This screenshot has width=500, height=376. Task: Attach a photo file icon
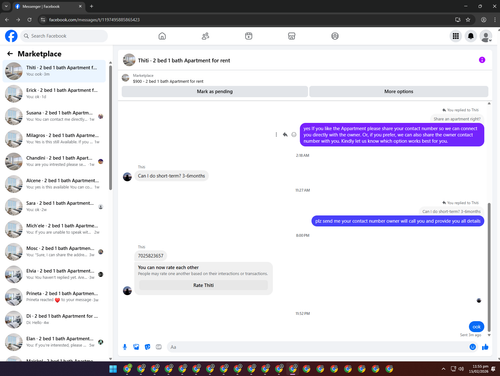click(136, 347)
